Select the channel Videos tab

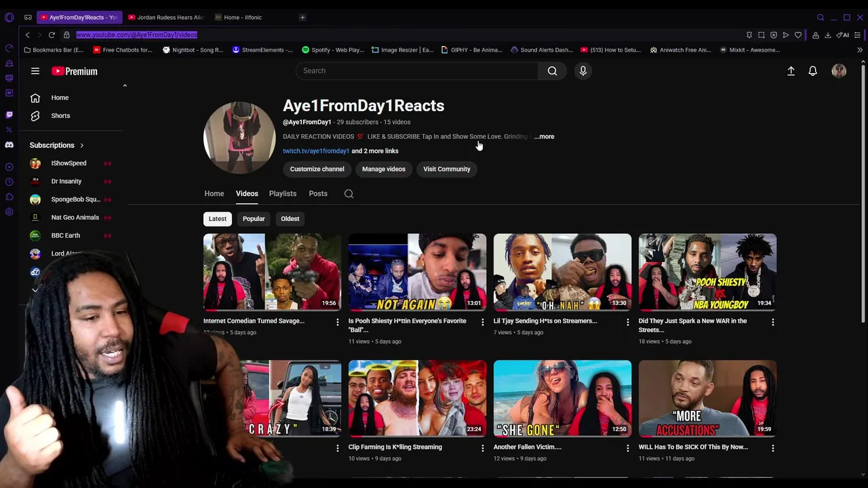[247, 194]
